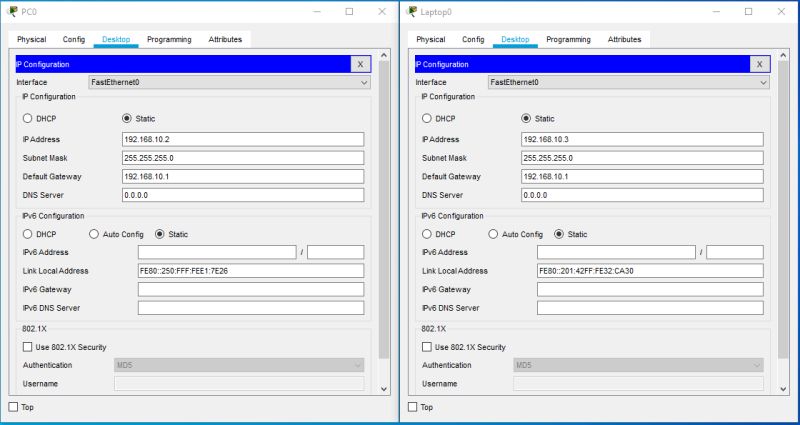Click scroll-up arrow in PC0 panel
800x425 pixels.
point(384,55)
